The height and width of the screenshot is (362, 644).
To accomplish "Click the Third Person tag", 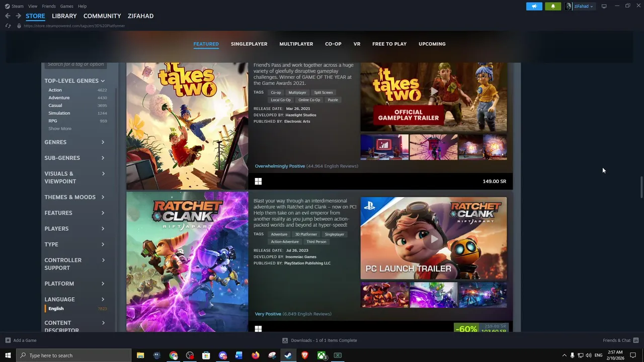I will (x=316, y=242).
